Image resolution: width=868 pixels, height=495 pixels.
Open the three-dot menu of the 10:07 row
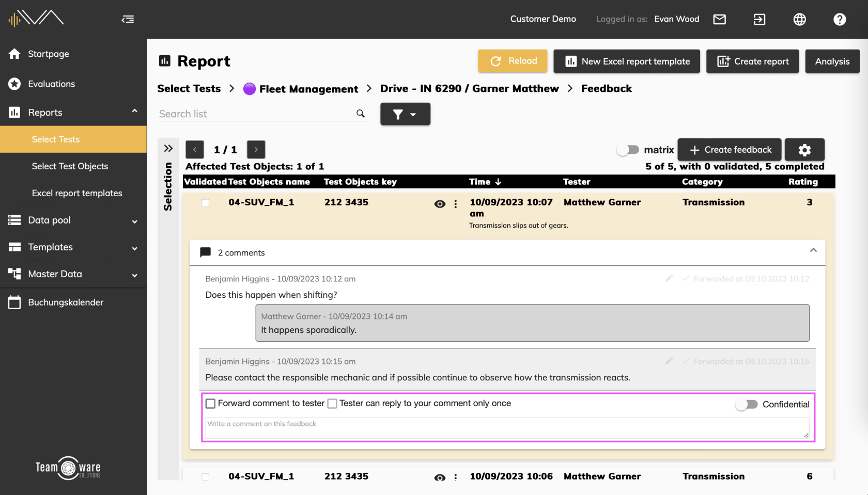coord(456,204)
